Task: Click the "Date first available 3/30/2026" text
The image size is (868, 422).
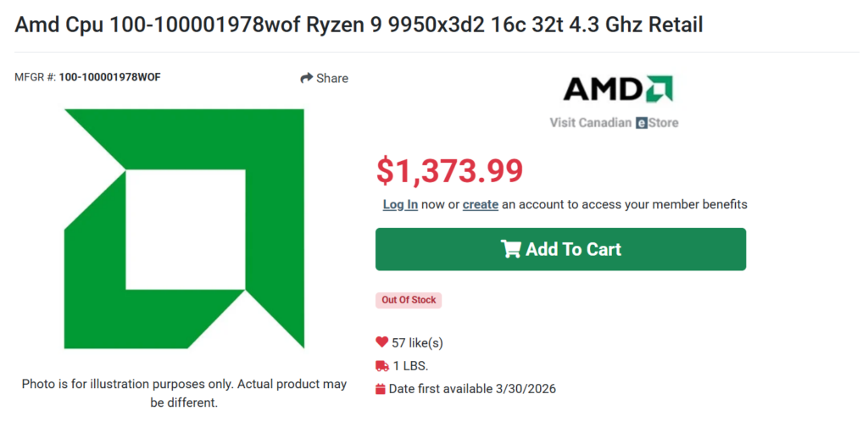Action: tap(472, 389)
